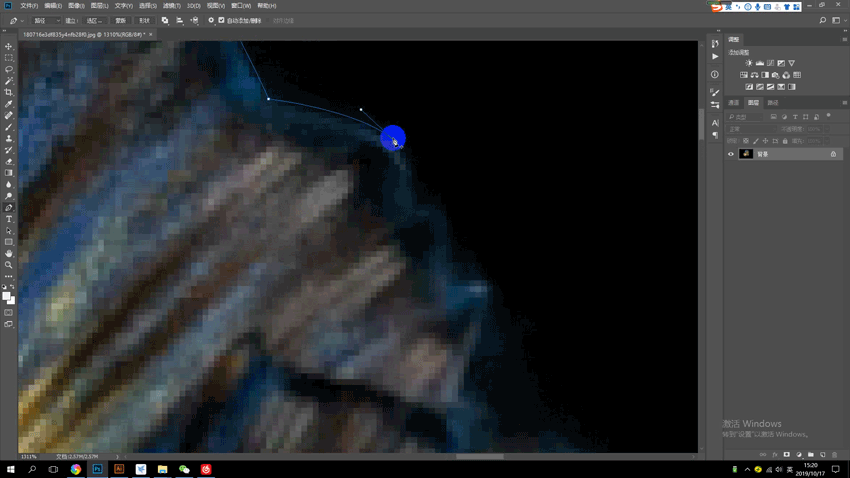Open the pen settings gear dropdown
850x478 pixels.
(x=211, y=21)
